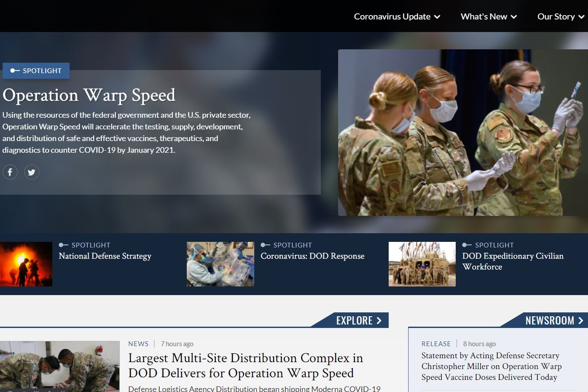Open the What's New dropdown

tap(488, 16)
